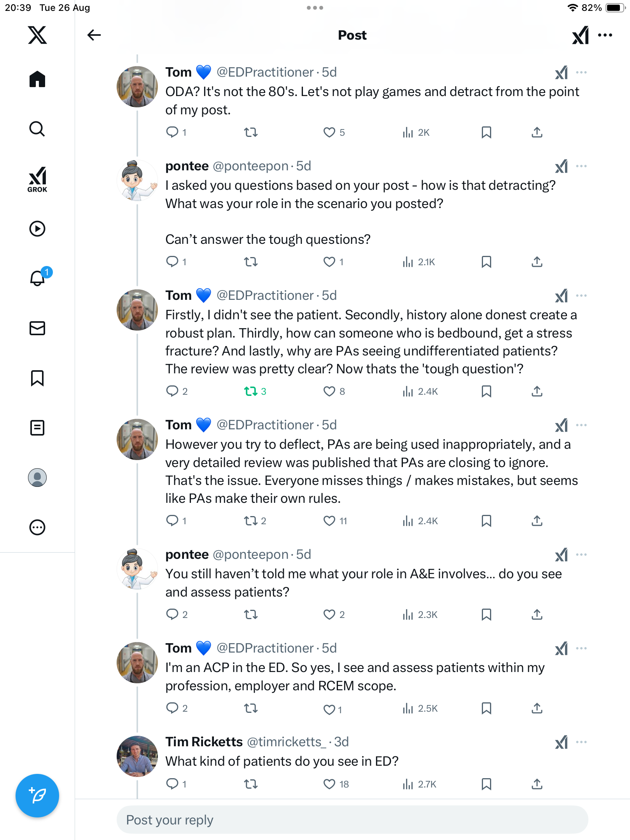This screenshot has width=630, height=840.
Task: Open the Search magnifier in sidebar
Action: 37,129
